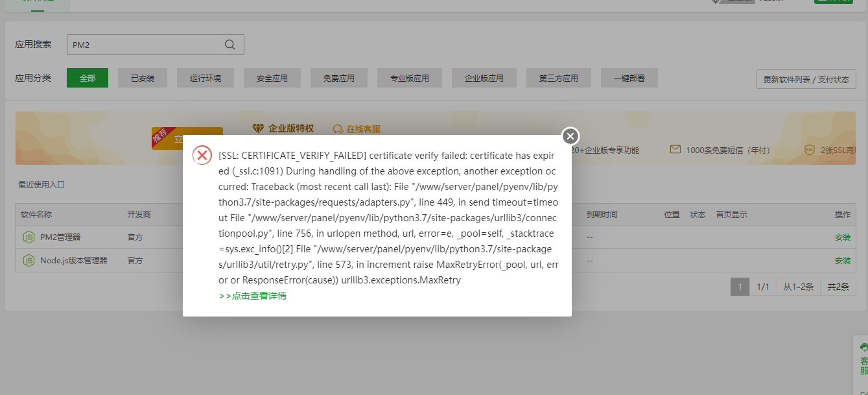Viewport: 868px width, 395px height.
Task: Click the SSL certificate badge icon
Action: pyautogui.click(x=810, y=150)
